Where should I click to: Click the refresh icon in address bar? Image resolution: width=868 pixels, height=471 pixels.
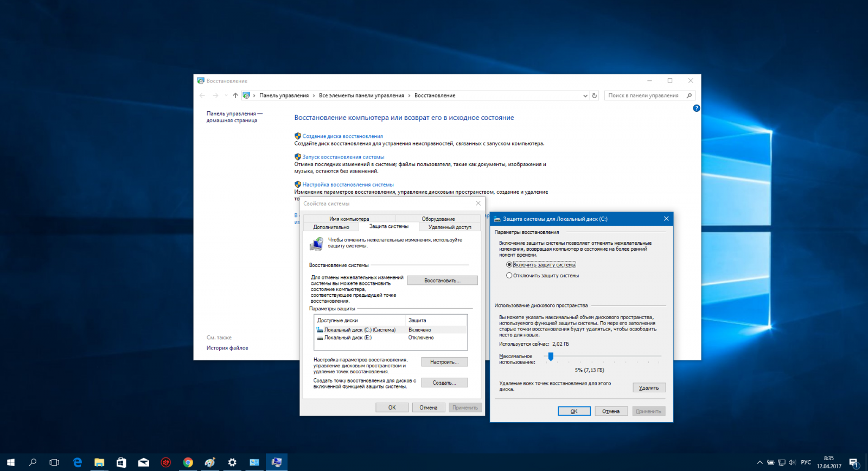click(x=595, y=96)
